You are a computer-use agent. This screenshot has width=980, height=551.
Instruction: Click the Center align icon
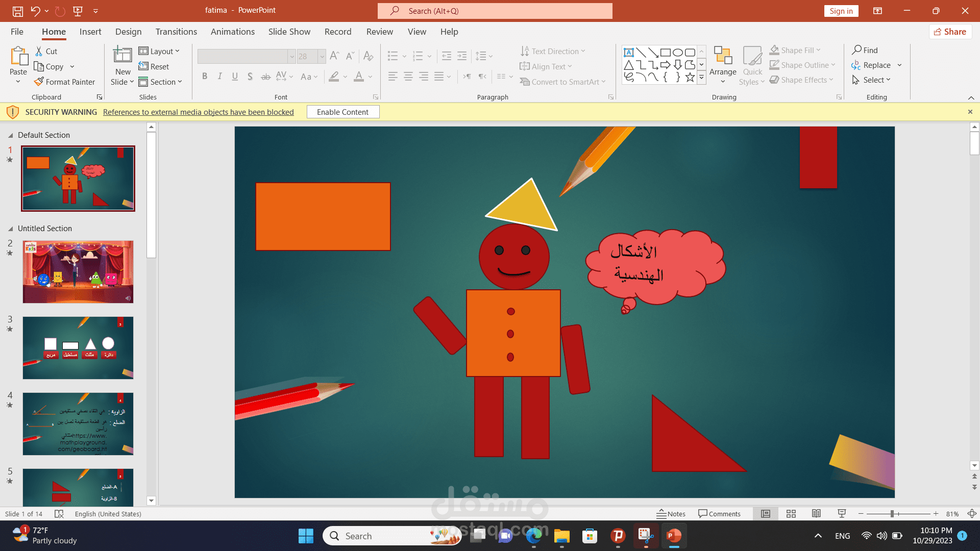[408, 77]
